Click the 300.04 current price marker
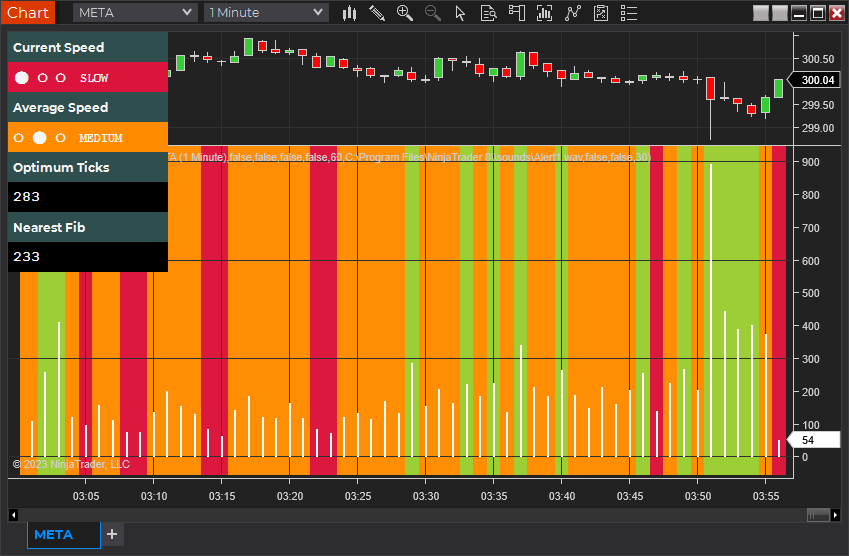Screen dimensions: 849x556 pyautogui.click(x=814, y=80)
